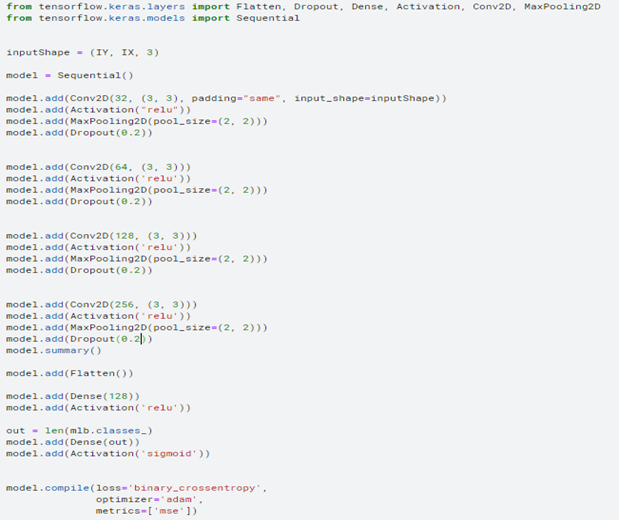The width and height of the screenshot is (619, 520).
Task: Click 'binary_crossentropy' loss string
Action: click(194, 488)
